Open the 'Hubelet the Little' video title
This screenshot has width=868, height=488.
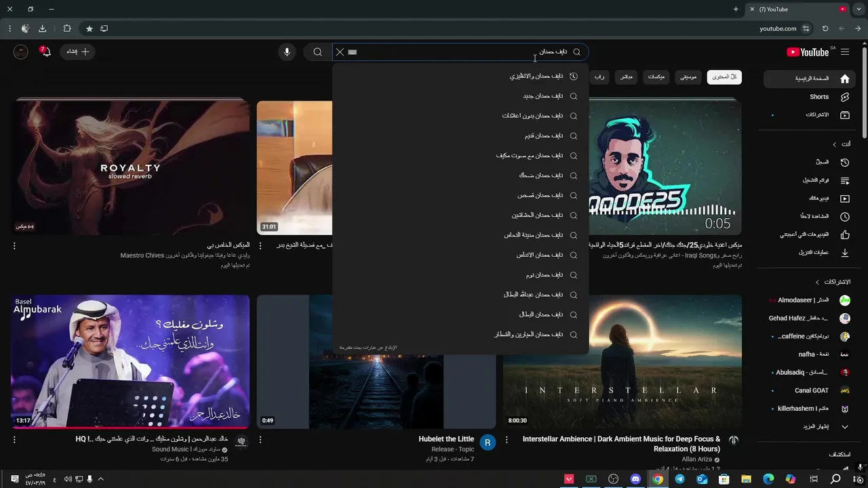pos(446,439)
